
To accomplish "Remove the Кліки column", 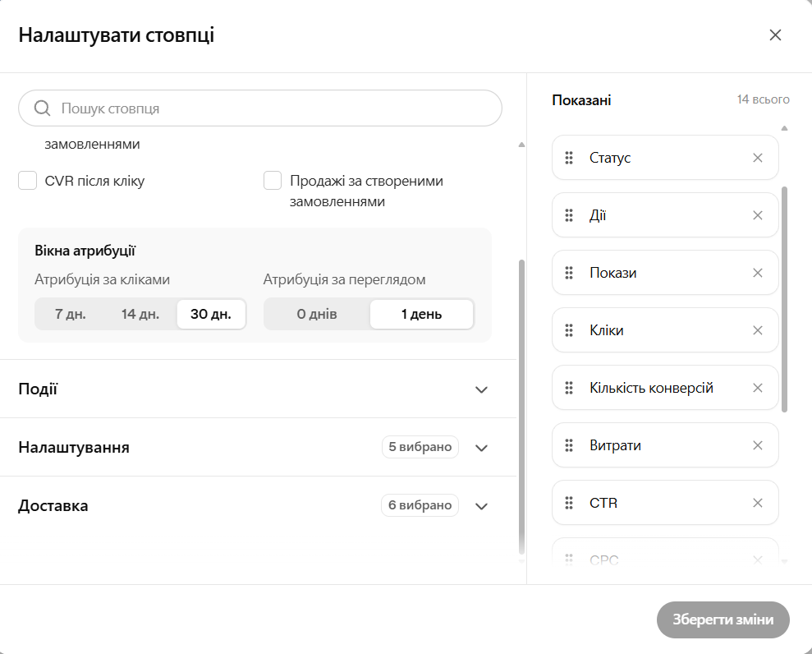I will (758, 330).
